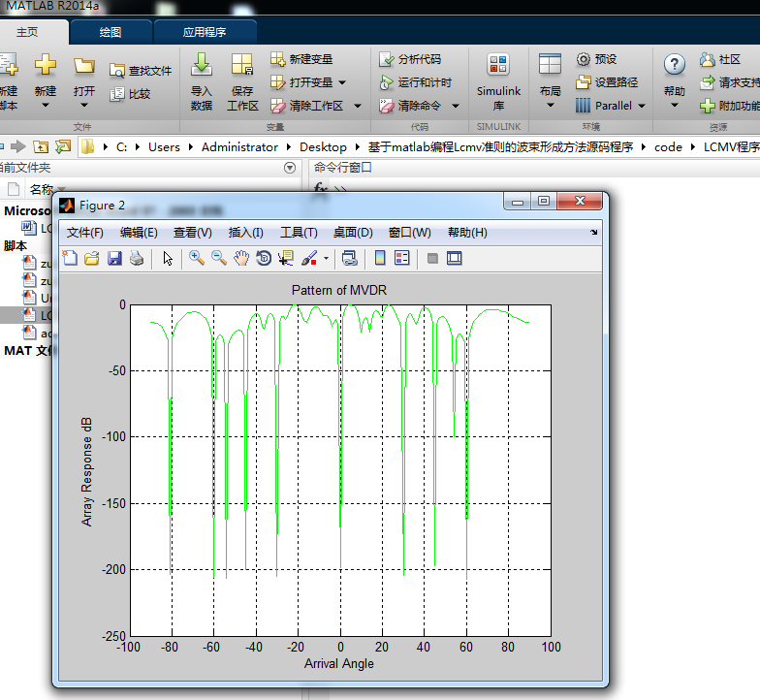Click Community (社区) button
This screenshot has width=760, height=700.
point(720,59)
